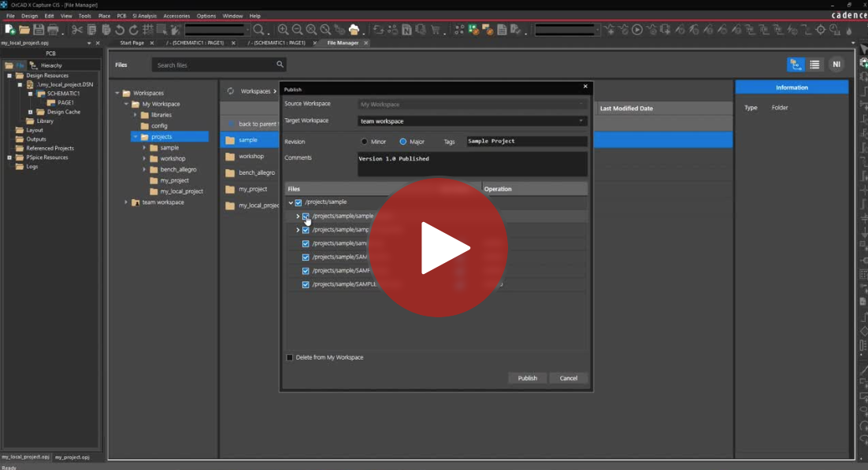
Task: Click the Copy toolbar icon
Action: pos(92,30)
